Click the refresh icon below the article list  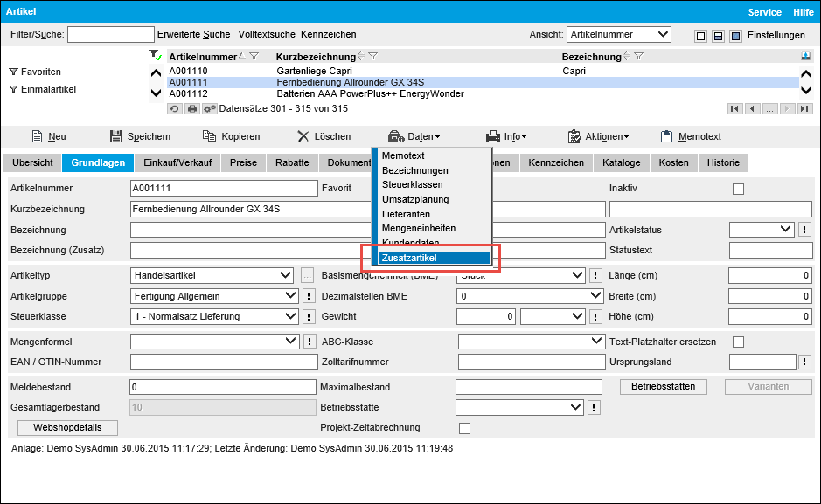[174, 108]
